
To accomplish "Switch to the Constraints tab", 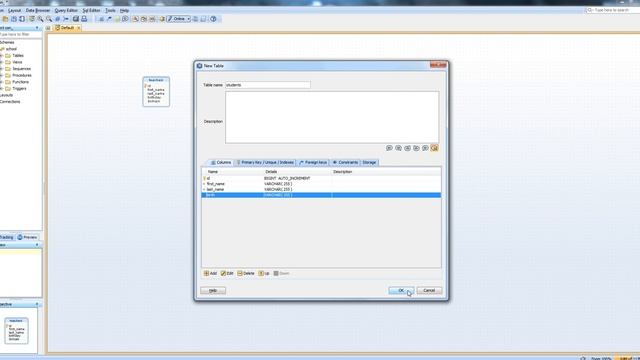I will (345, 162).
